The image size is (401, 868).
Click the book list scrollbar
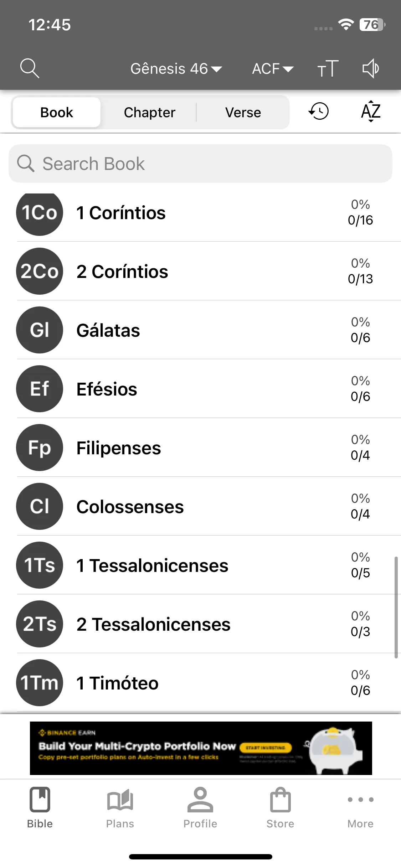click(396, 607)
